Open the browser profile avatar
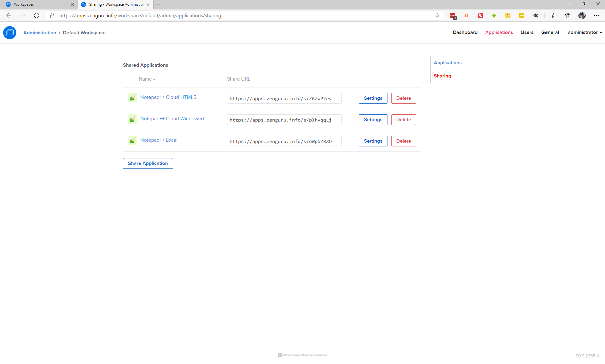The image size is (605, 364). point(582,15)
